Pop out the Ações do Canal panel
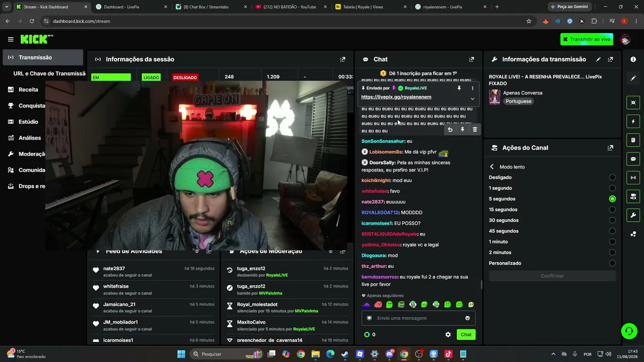The height and width of the screenshot is (362, 644). click(610, 148)
